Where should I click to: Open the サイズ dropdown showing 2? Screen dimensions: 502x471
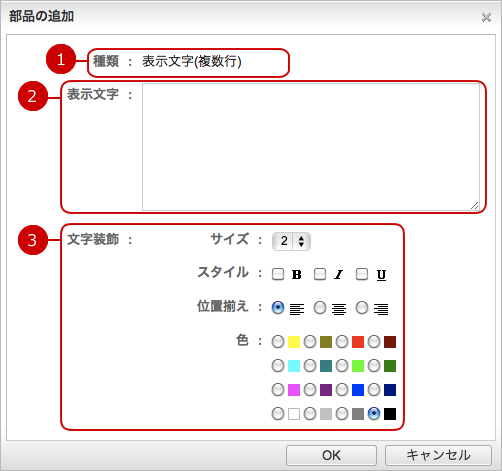(x=291, y=241)
